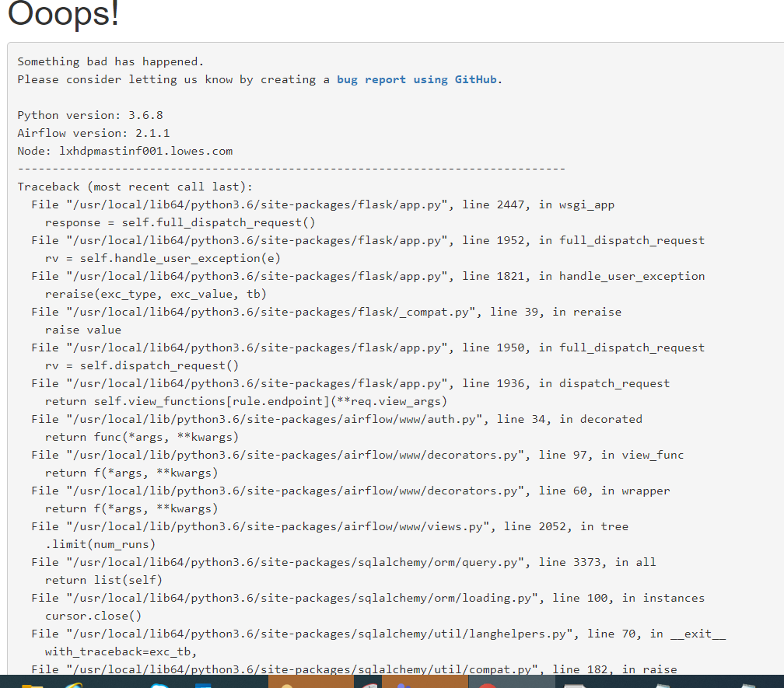Image resolution: width=784 pixels, height=688 pixels.
Task: Click the 'auth.py' line 34 decorated entry
Action: [337, 419]
